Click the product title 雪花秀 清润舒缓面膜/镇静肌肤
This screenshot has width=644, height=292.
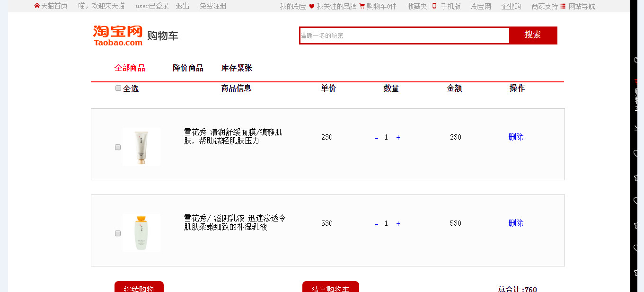pyautogui.click(x=233, y=136)
